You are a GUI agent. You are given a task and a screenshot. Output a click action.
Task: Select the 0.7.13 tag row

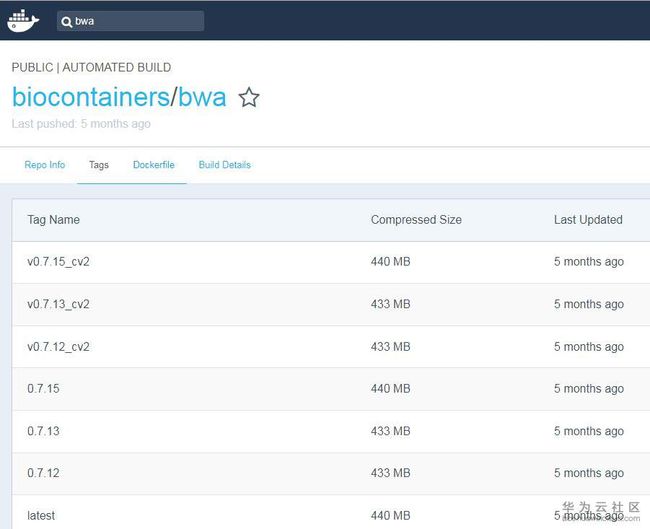331,431
